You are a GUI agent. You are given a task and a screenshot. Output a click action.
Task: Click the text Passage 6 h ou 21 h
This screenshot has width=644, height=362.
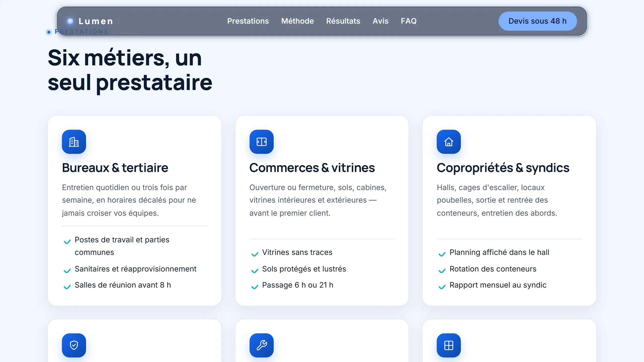(298, 285)
